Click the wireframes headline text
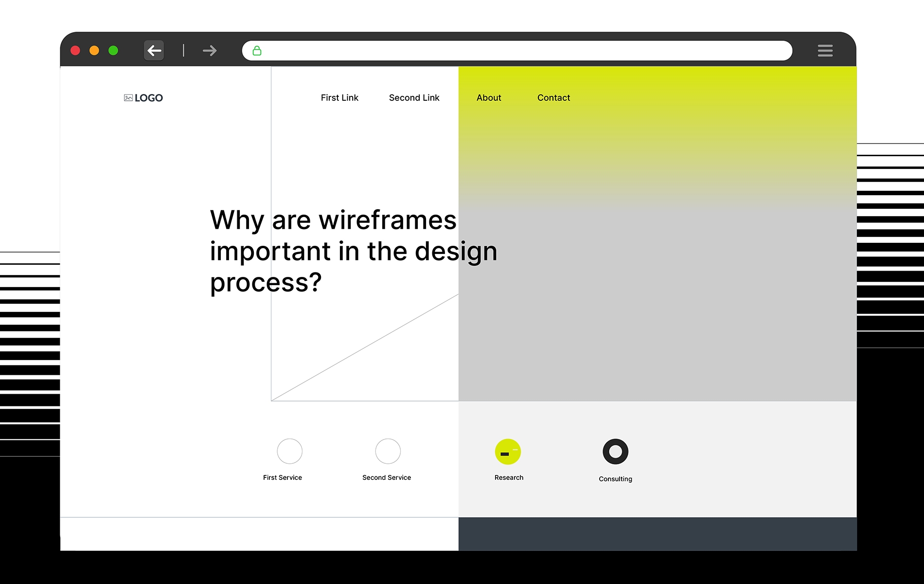 click(x=354, y=251)
